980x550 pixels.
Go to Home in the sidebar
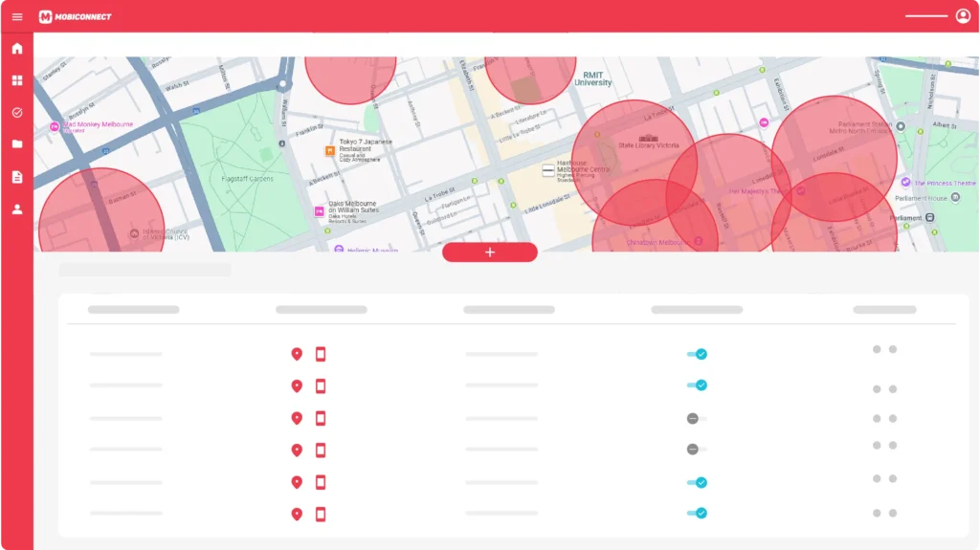pyautogui.click(x=17, y=48)
